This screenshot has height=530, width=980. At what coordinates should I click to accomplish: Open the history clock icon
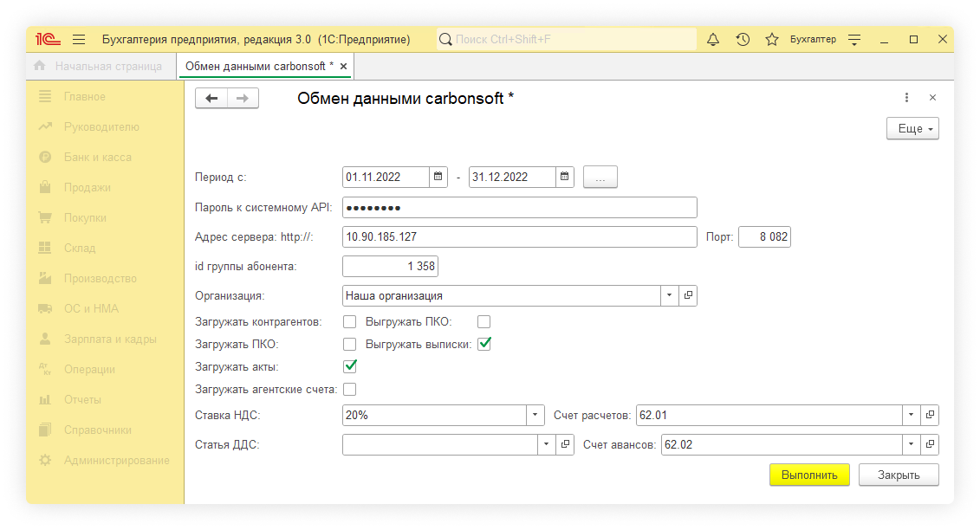743,40
